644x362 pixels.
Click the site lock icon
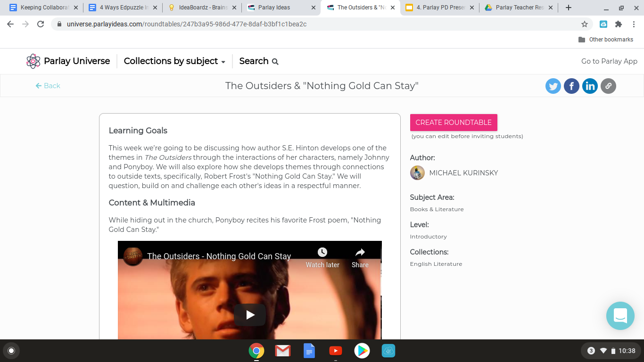coord(59,24)
